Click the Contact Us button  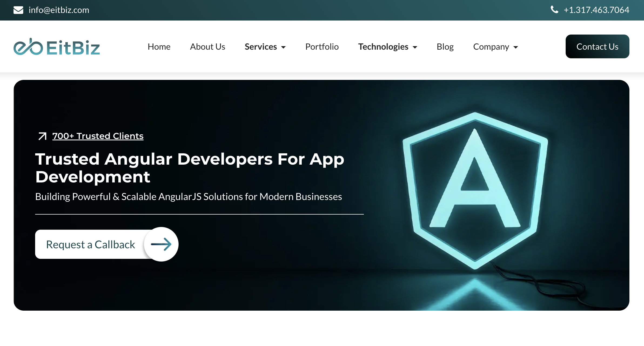tap(597, 46)
